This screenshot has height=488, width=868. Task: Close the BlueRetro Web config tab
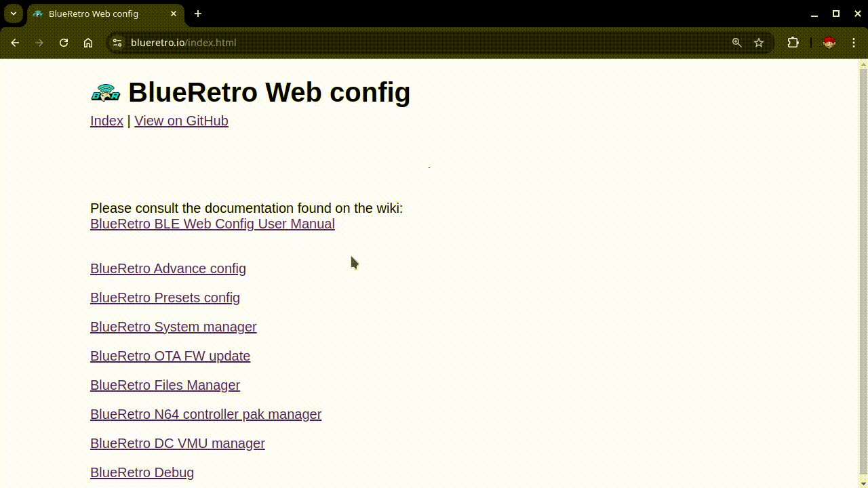point(174,14)
